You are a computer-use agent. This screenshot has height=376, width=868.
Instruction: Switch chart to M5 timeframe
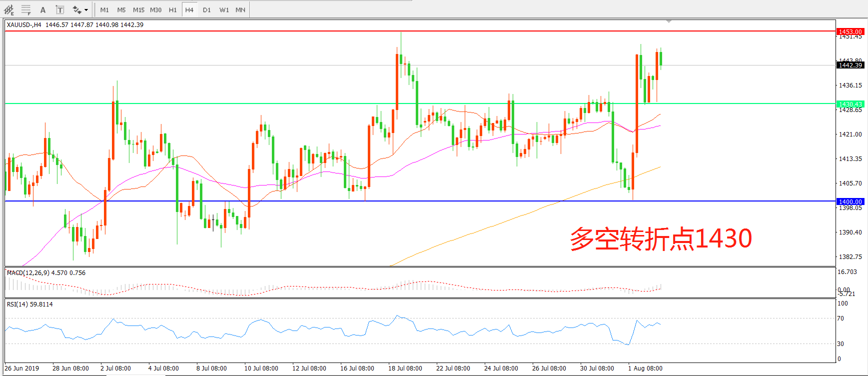(x=121, y=10)
